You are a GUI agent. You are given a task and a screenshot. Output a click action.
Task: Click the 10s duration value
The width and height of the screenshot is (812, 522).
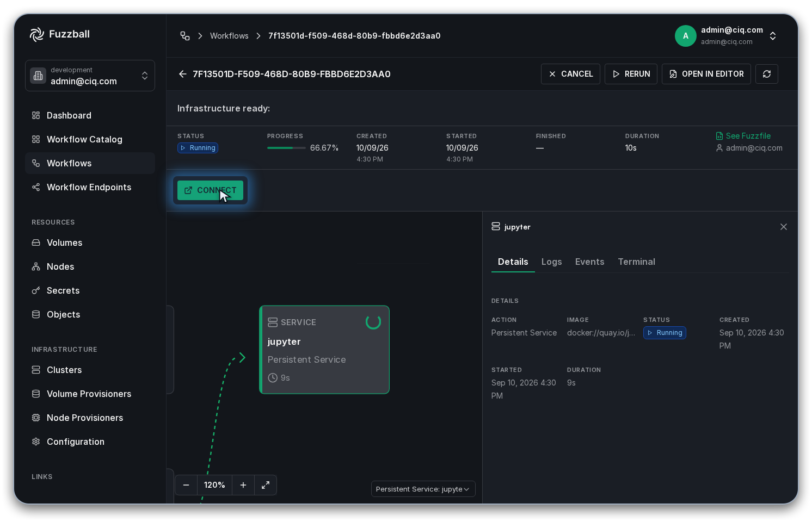pyautogui.click(x=631, y=148)
